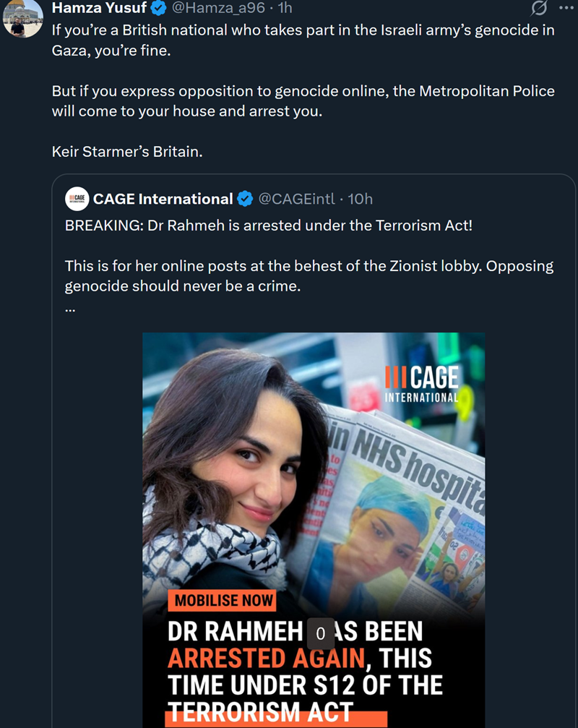Screen dimensions: 578x728
Task: Click the verified badge beside CAGE International
Action: (245, 199)
